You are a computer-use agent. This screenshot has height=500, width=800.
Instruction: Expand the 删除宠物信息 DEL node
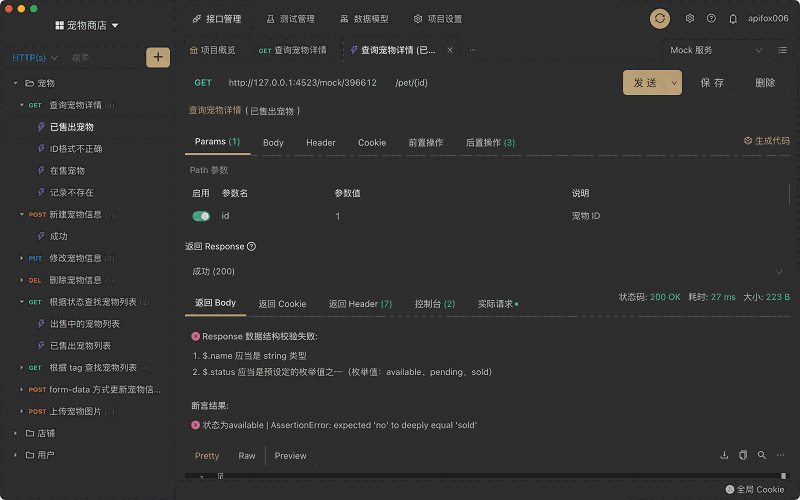point(21,280)
